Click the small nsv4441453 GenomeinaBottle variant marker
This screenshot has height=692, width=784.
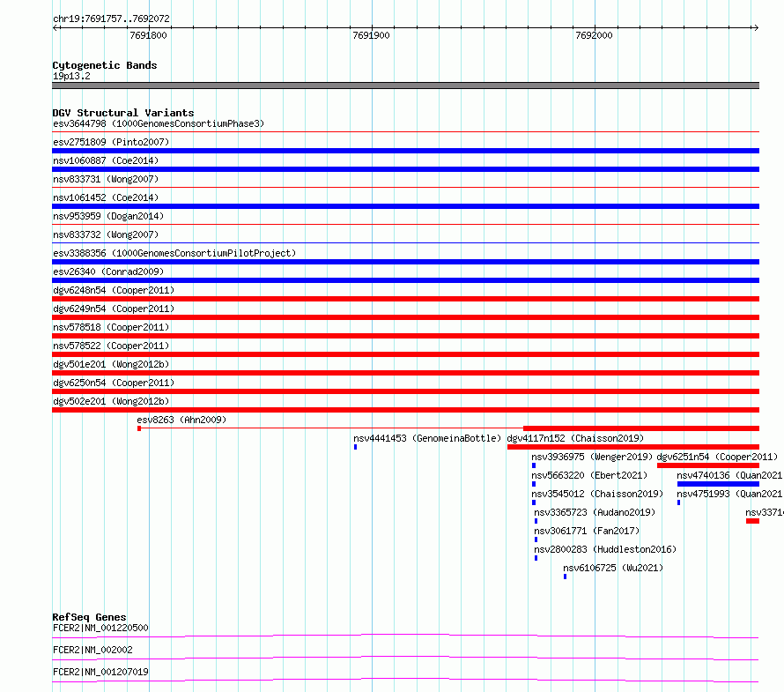(356, 447)
